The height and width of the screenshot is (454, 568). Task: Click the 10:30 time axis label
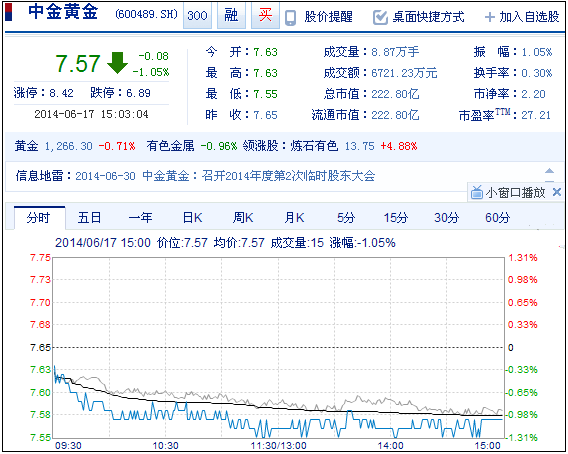click(166, 445)
